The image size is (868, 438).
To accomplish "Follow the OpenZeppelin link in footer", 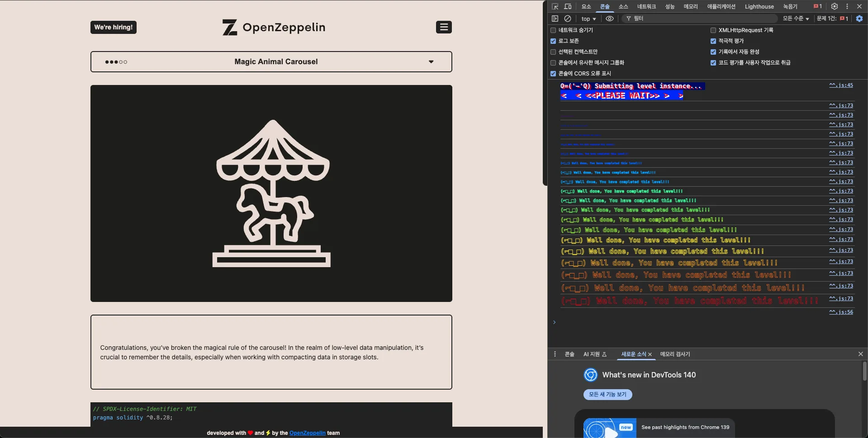I will [308, 433].
